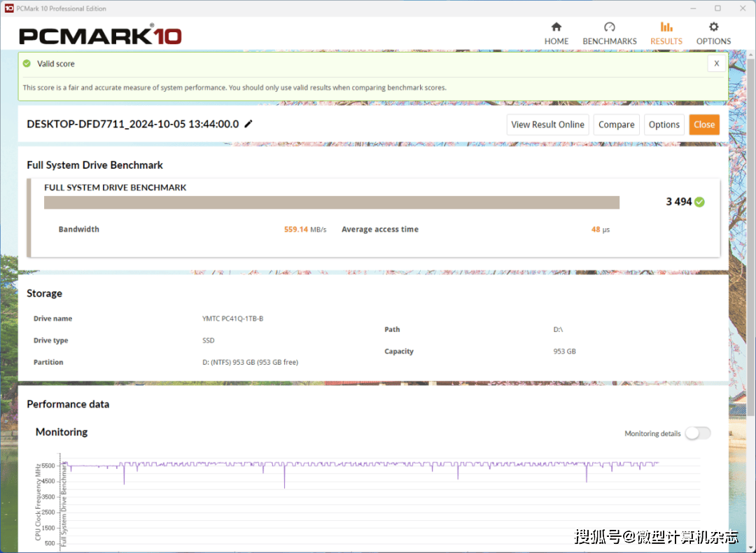Switch to the RESULTS tab

666,34
